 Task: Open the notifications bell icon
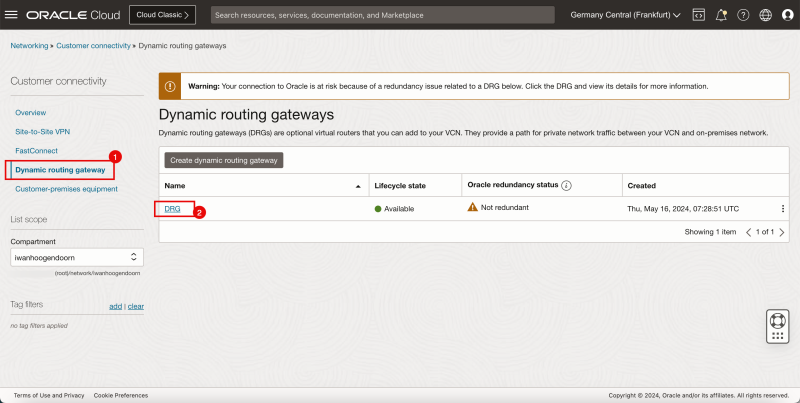tap(720, 15)
